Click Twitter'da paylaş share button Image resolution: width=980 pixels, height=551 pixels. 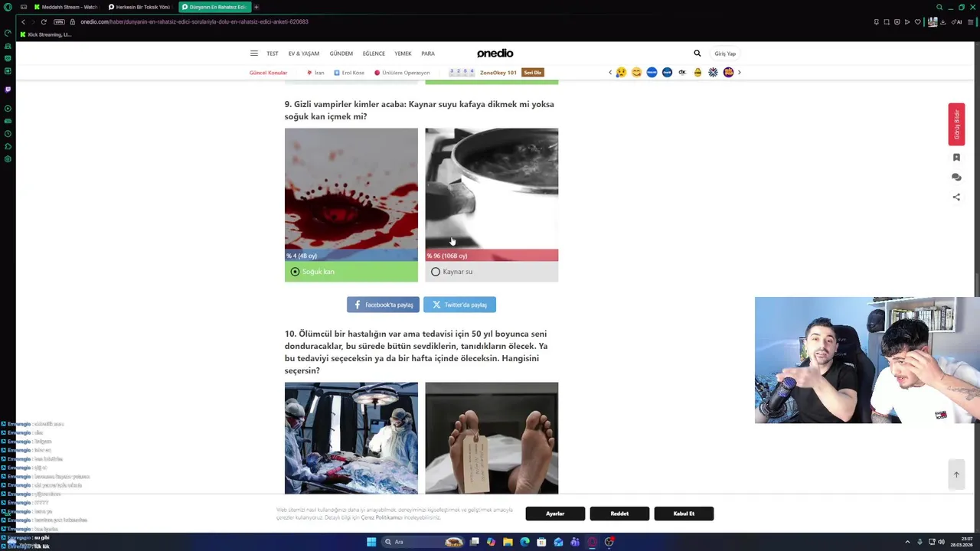459,305
